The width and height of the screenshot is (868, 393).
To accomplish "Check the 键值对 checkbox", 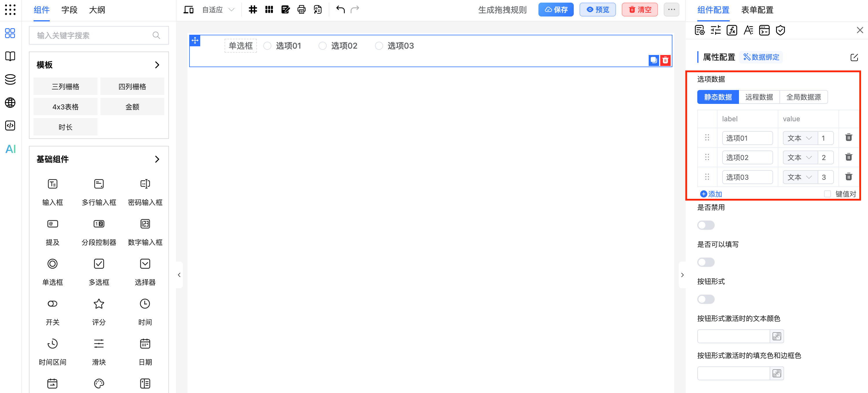I will (x=827, y=194).
